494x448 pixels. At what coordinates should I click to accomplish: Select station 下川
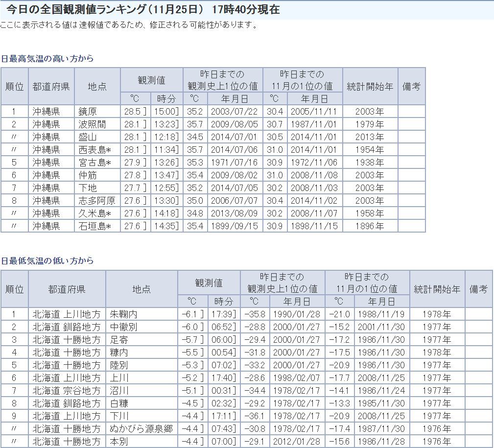[x=119, y=416]
